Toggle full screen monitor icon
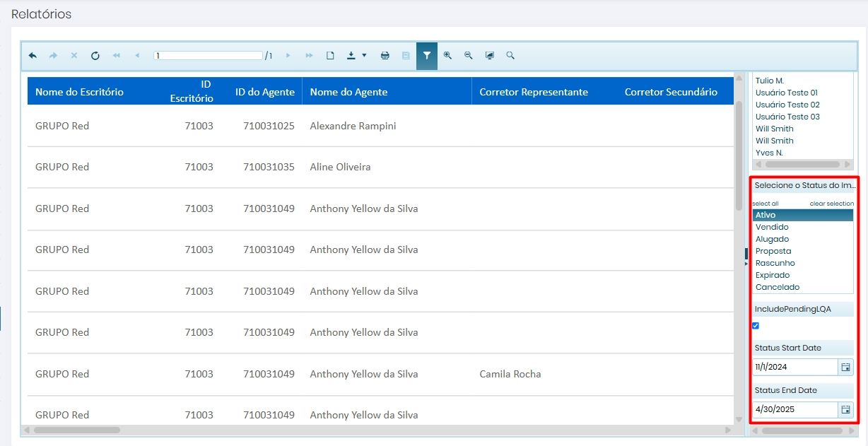Image resolution: width=868 pixels, height=446 pixels. pos(490,56)
